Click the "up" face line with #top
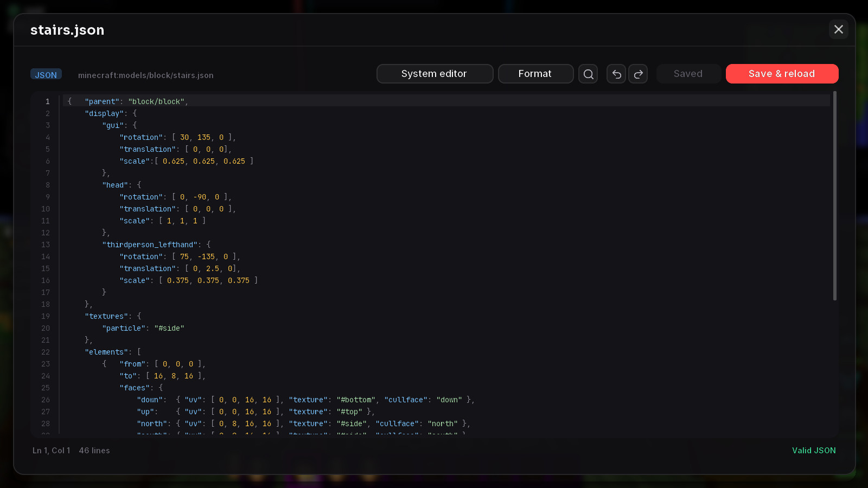Screen dimensions: 868x488 tap(256, 412)
